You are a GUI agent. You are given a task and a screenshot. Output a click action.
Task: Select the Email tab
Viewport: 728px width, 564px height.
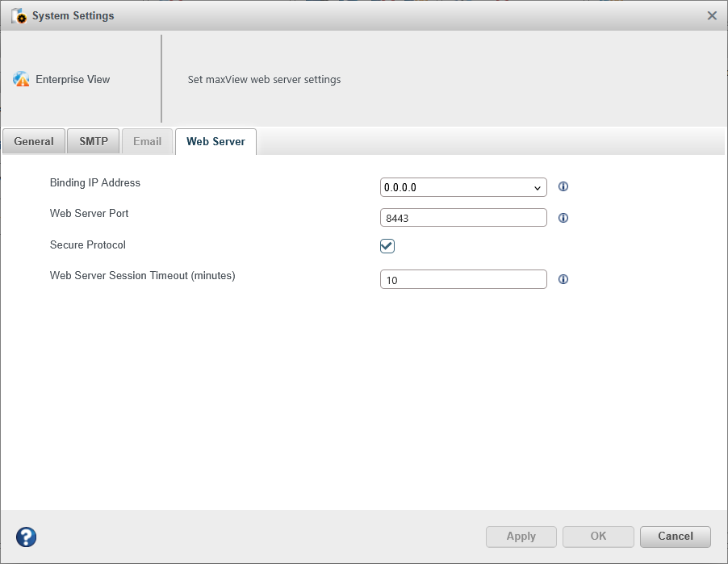coord(147,141)
